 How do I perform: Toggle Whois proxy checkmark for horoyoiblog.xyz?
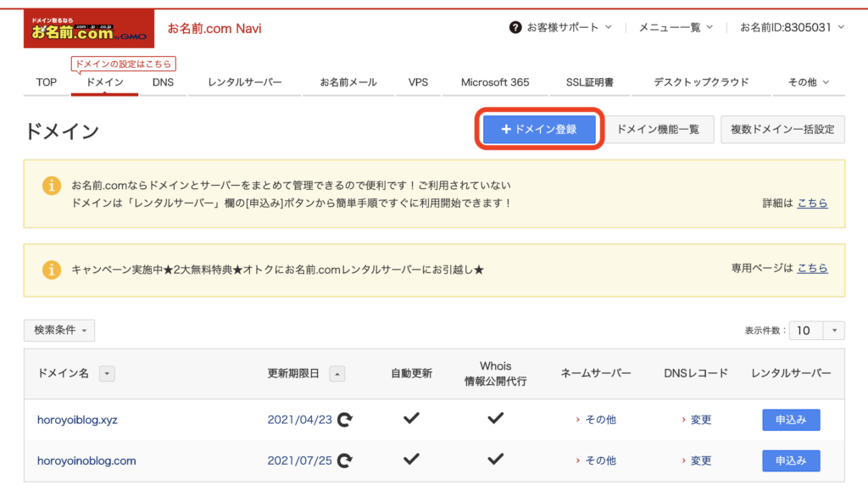(495, 418)
